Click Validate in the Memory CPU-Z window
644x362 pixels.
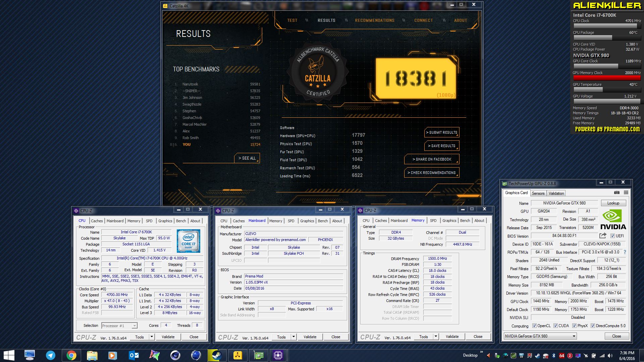[452, 337]
